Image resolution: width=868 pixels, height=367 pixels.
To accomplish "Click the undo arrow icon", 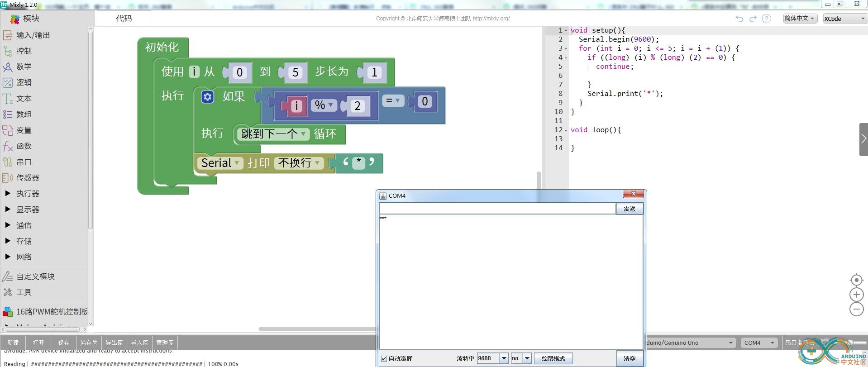I will (x=739, y=19).
